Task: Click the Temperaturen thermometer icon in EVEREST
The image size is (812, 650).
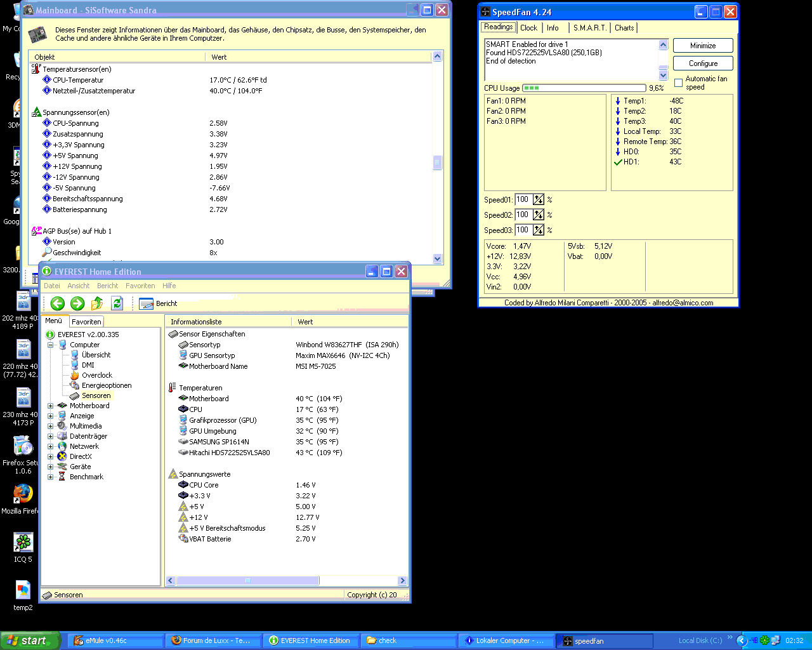Action: coord(173,388)
